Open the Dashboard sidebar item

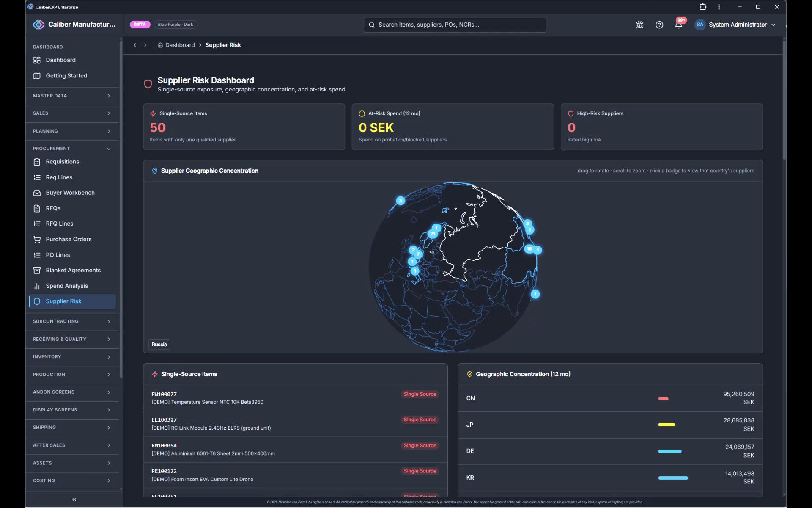(72, 60)
